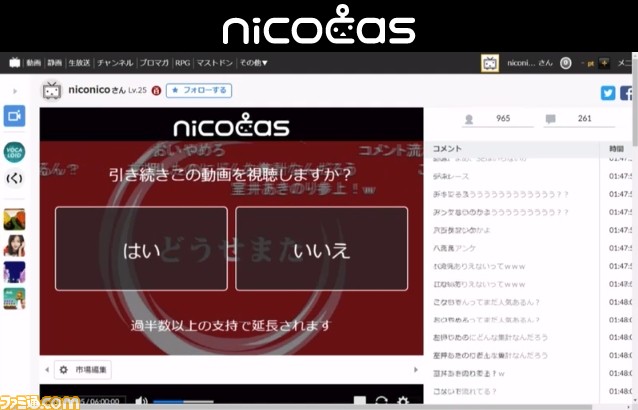Click the viewer count person icon
Viewport: 638px width, 410px height.
coord(469,119)
